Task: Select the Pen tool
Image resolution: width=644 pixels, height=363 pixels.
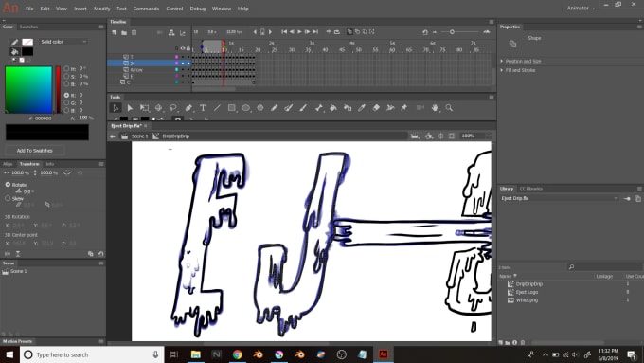Action: [x=188, y=108]
